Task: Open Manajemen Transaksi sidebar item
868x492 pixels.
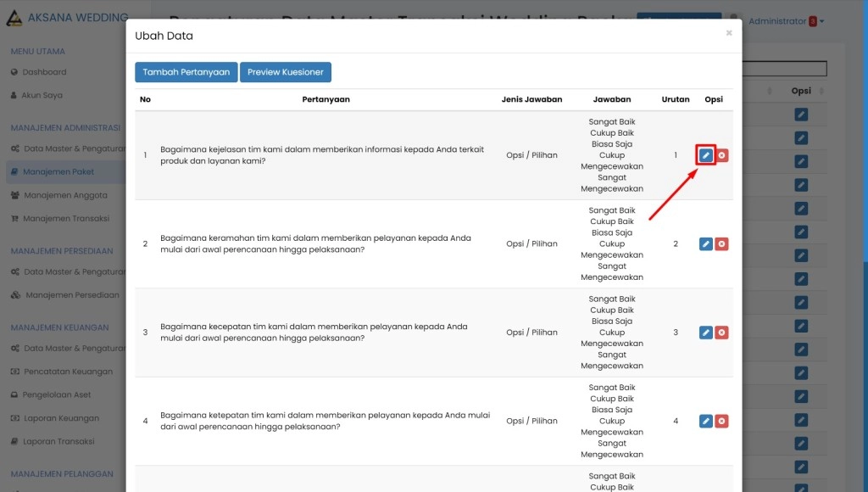Action: 65,218
